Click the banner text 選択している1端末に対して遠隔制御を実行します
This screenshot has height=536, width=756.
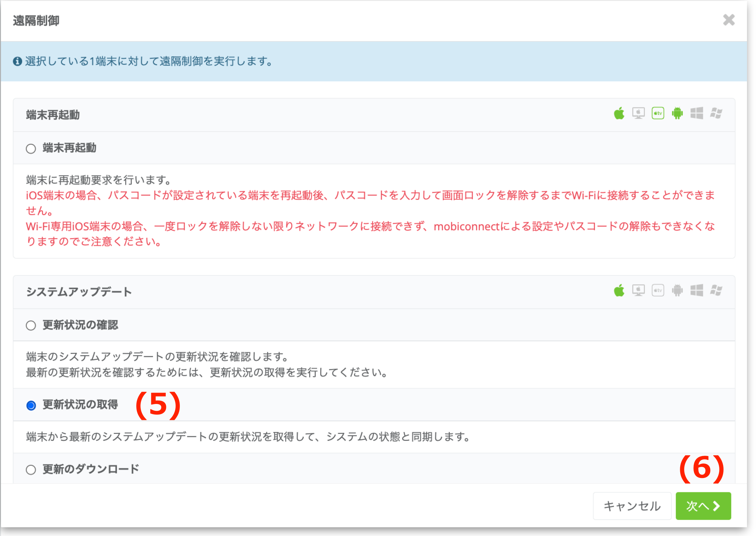149,61
